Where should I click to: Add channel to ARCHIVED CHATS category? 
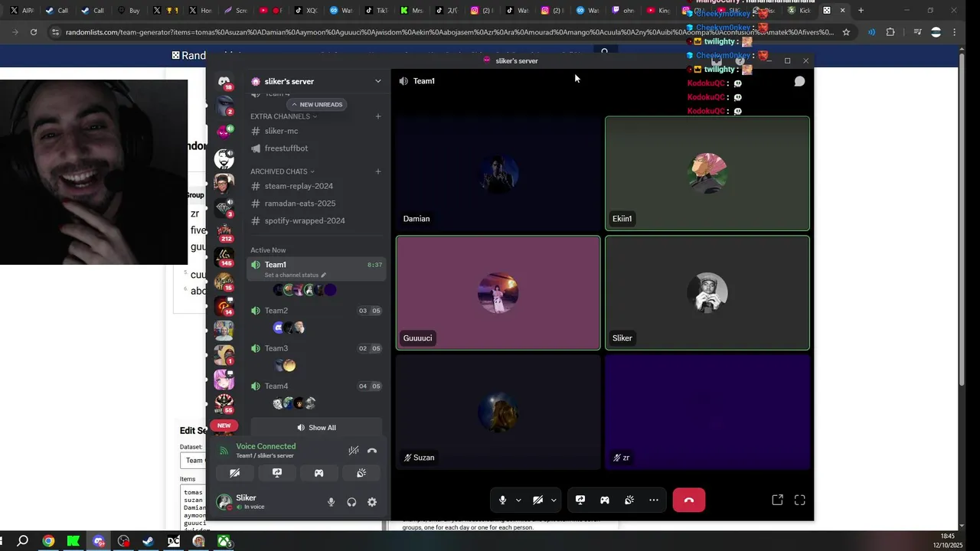378,171
